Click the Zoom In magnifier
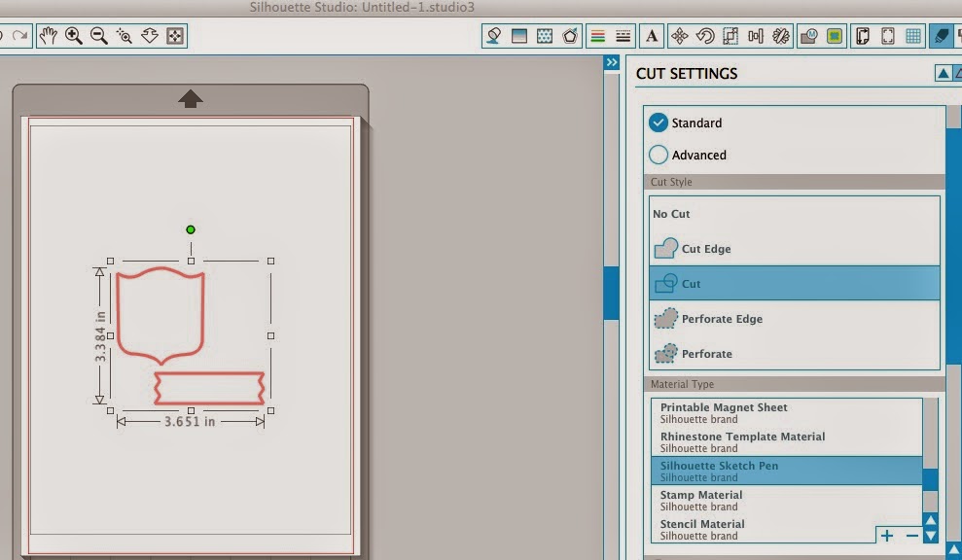The image size is (962, 560). pos(74,36)
